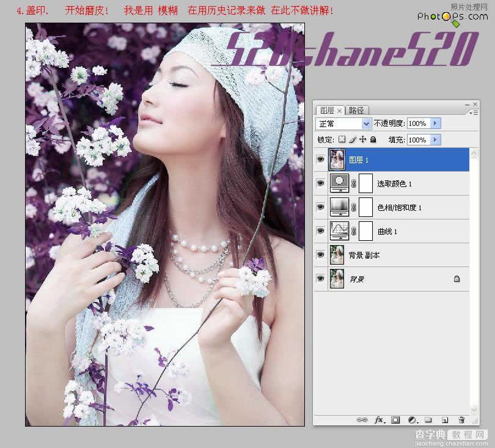The width and height of the screenshot is (495, 448).
Task: Select the 背景 layer thumbnail
Action: tap(337, 279)
